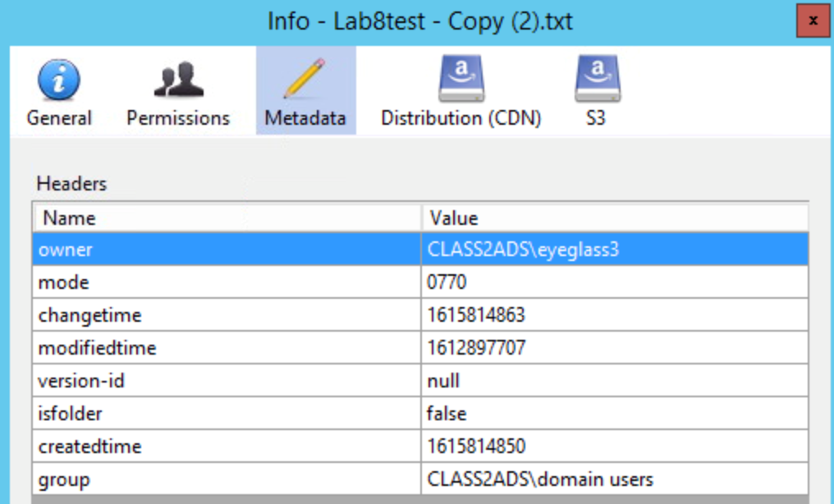Image resolution: width=834 pixels, height=504 pixels.
Task: Click the changetime header entry
Action: pyautogui.click(x=222, y=315)
